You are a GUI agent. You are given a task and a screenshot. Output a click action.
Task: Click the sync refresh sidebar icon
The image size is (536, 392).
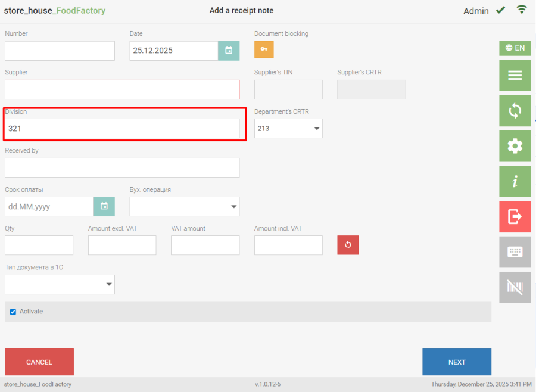coord(515,111)
